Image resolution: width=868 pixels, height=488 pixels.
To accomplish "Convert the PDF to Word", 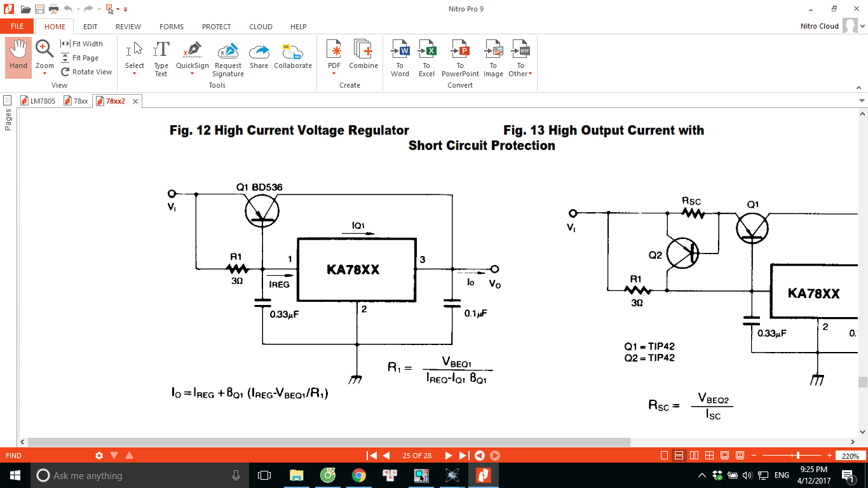I will tap(400, 58).
